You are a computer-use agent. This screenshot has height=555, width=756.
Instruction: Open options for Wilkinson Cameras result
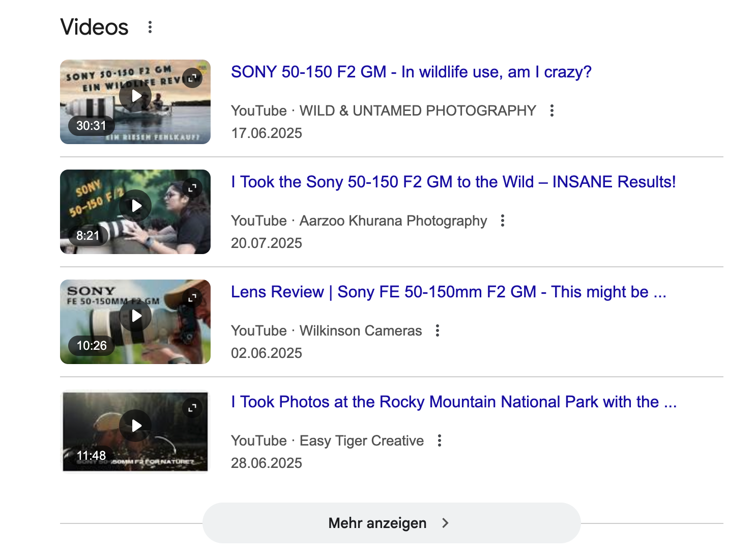[438, 330]
